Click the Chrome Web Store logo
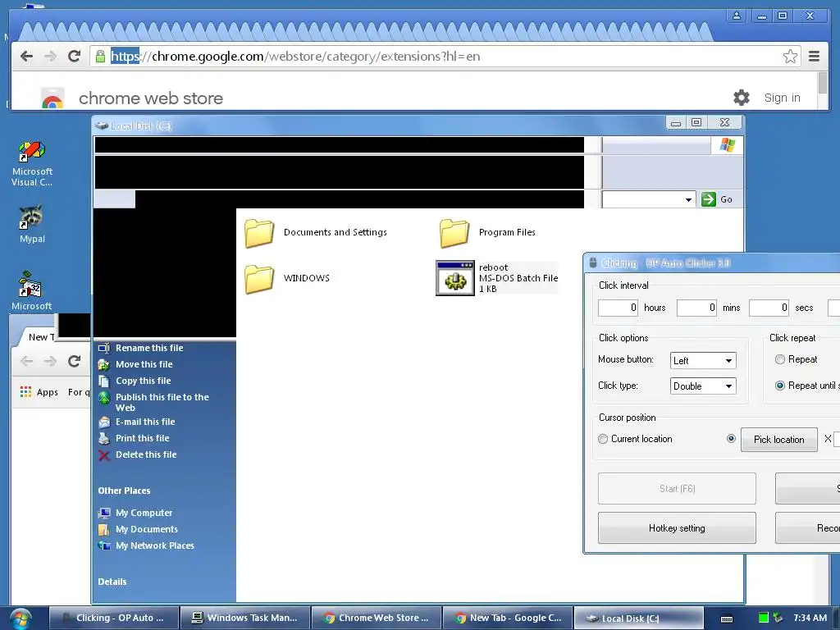840x630 pixels. 52,98
